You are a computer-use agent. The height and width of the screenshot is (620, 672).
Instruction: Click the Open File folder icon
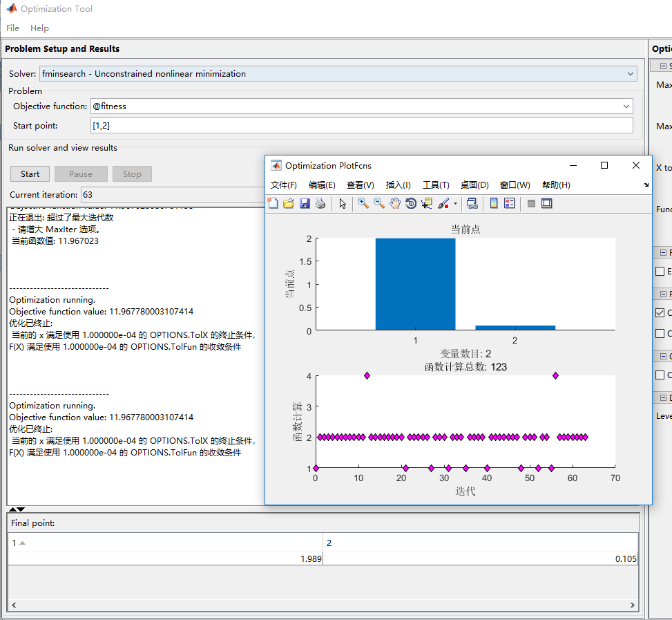point(289,203)
